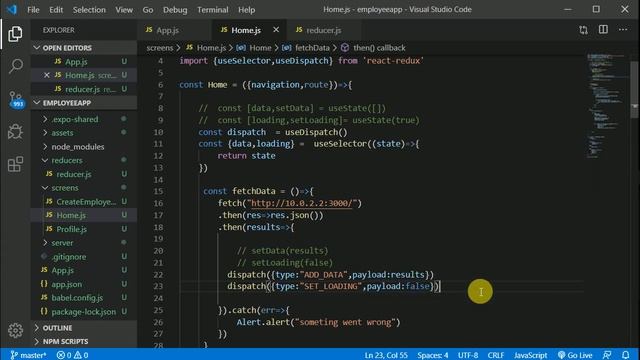The image size is (640, 360).
Task: Open Source Control view with 993 badge
Action: point(16,99)
